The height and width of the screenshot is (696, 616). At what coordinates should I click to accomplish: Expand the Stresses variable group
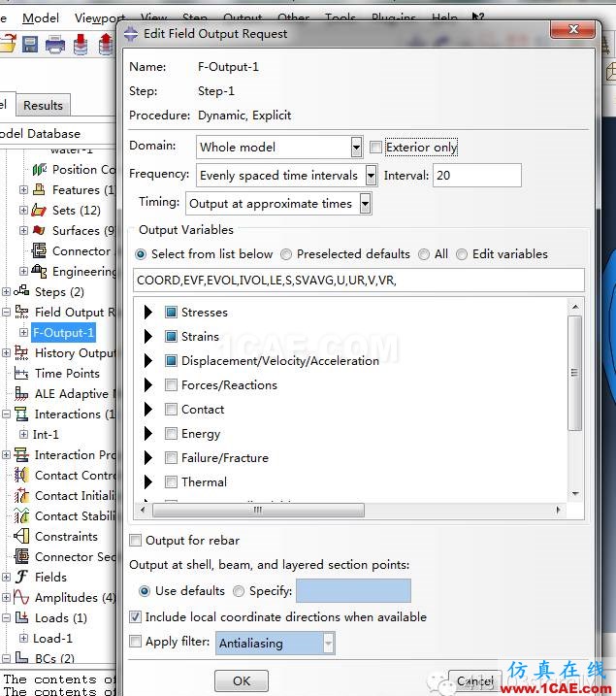pos(148,312)
